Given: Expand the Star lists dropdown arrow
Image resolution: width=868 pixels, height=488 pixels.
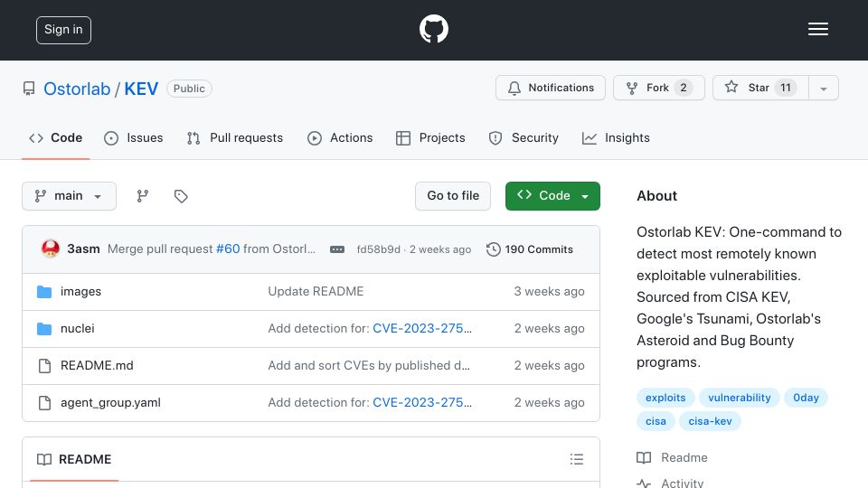Looking at the screenshot, I should click(823, 89).
